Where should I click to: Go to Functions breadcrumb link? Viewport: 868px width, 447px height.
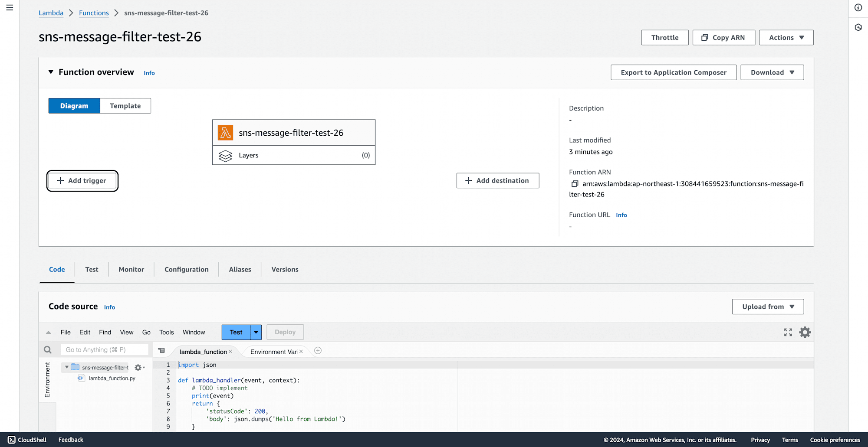(x=94, y=13)
